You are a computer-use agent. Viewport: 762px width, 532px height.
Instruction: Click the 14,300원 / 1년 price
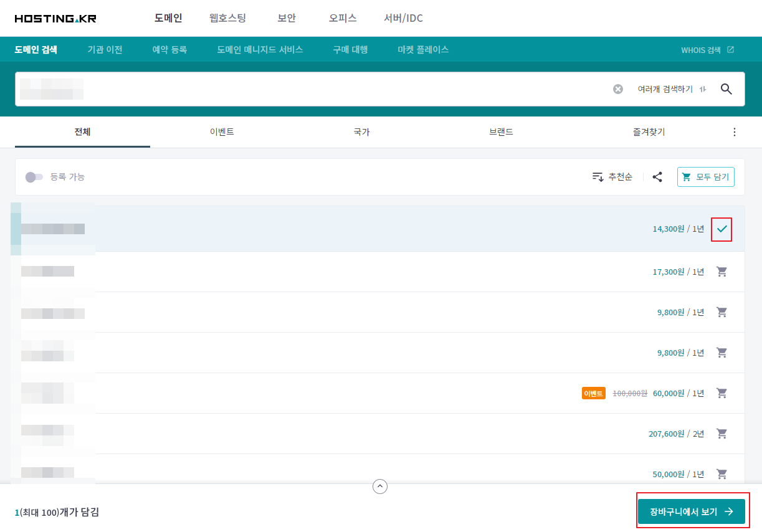(x=679, y=229)
